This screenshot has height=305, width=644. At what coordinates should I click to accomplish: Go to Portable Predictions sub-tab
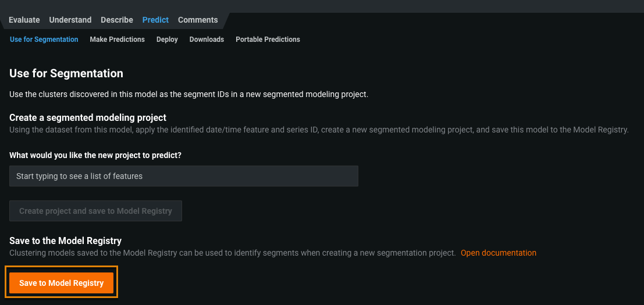point(268,40)
